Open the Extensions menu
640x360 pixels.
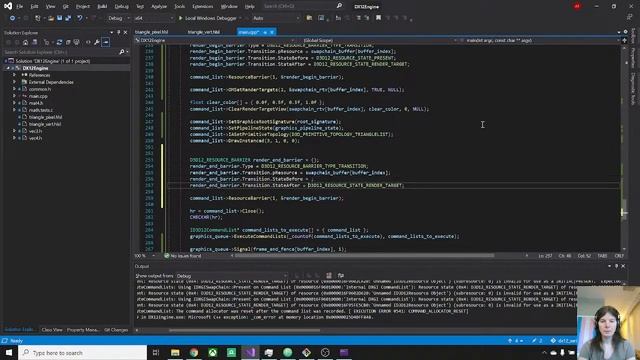point(202,7)
